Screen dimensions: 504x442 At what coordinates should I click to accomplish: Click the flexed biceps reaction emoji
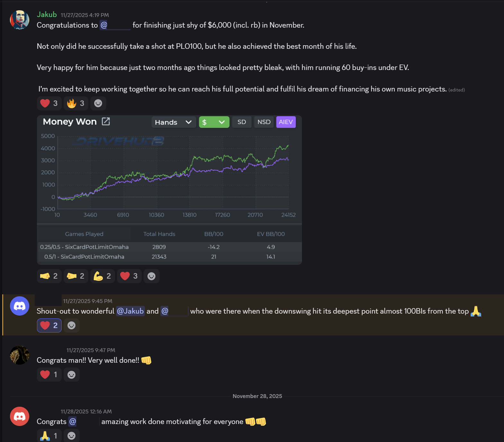[102, 276]
